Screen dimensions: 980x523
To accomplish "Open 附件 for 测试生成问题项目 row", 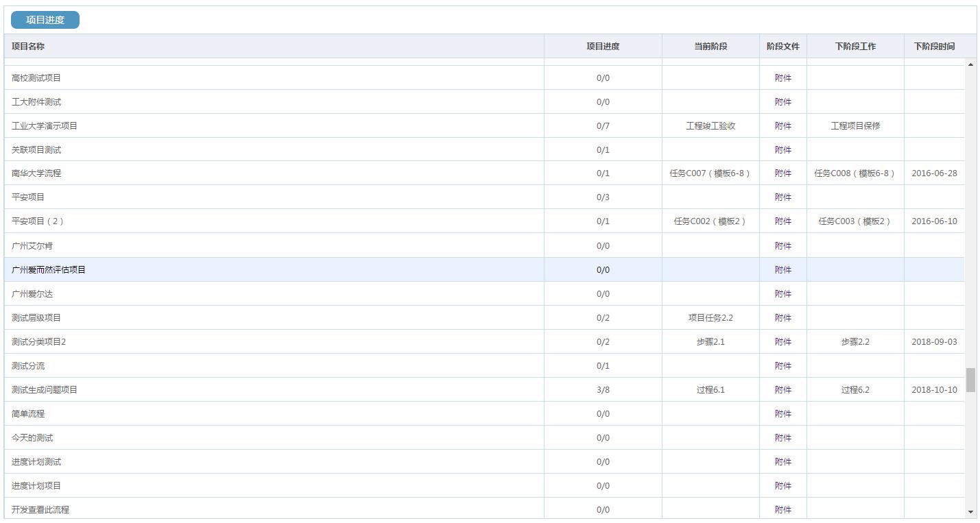I will pos(782,390).
